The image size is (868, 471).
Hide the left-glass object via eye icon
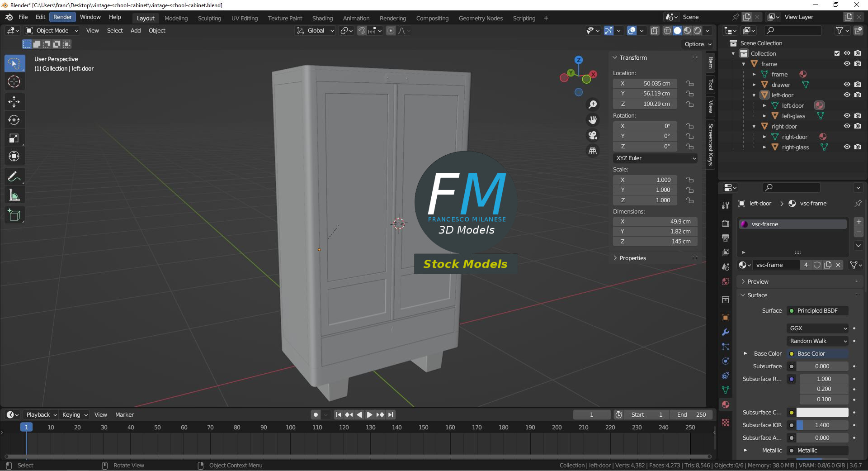(x=847, y=116)
